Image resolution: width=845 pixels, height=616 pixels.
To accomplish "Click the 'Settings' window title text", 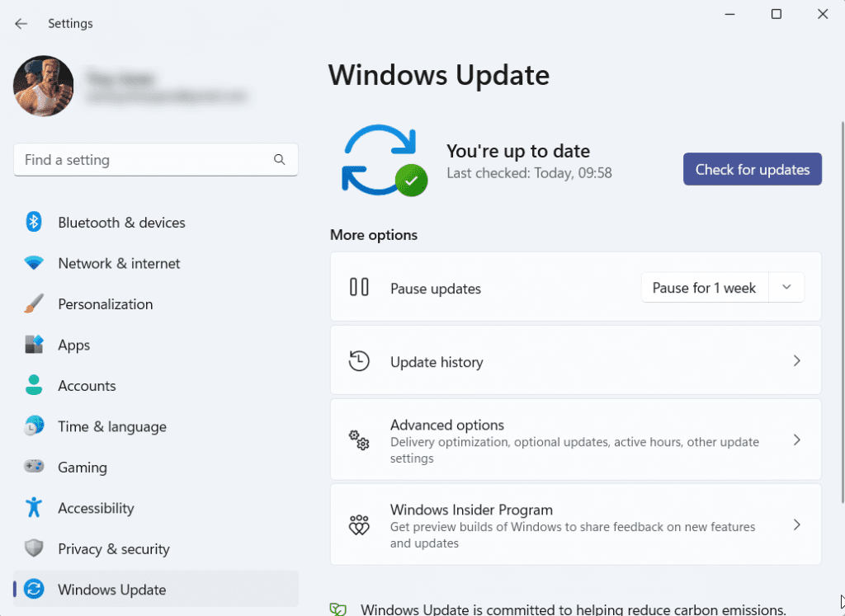I will 70,24.
